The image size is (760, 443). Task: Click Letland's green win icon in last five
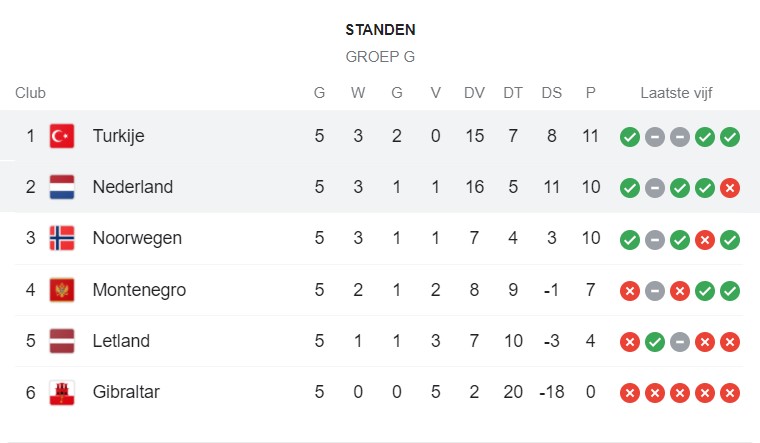tap(655, 342)
